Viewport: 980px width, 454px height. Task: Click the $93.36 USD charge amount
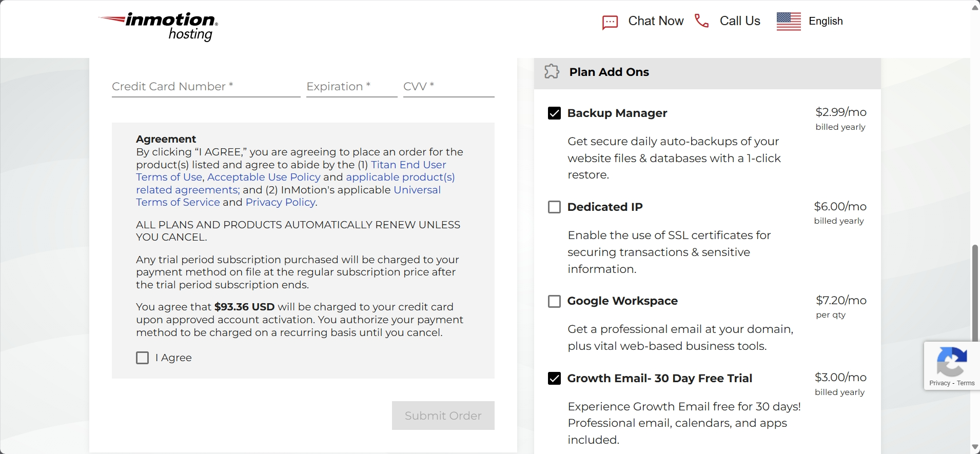pyautogui.click(x=244, y=307)
